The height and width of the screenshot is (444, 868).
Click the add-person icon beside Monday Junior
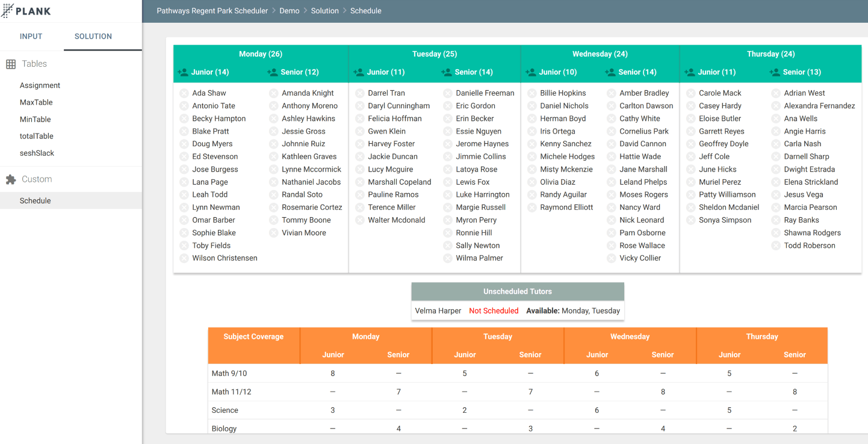pyautogui.click(x=183, y=72)
